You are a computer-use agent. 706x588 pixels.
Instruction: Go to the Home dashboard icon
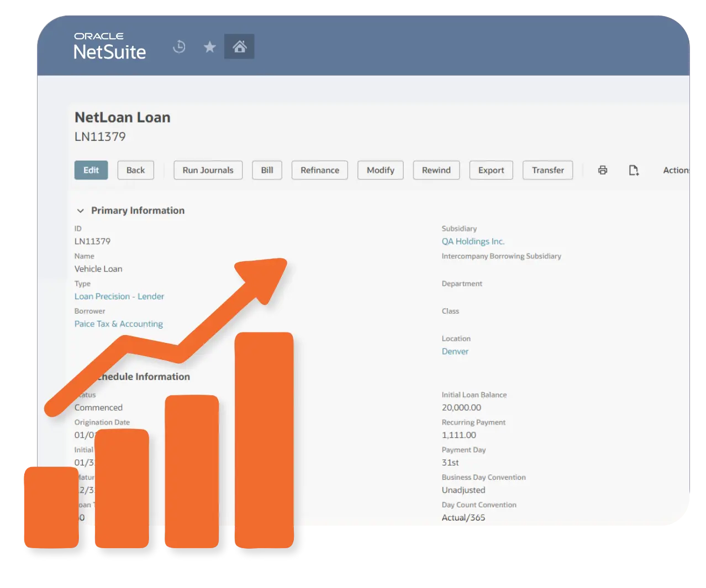(x=239, y=46)
